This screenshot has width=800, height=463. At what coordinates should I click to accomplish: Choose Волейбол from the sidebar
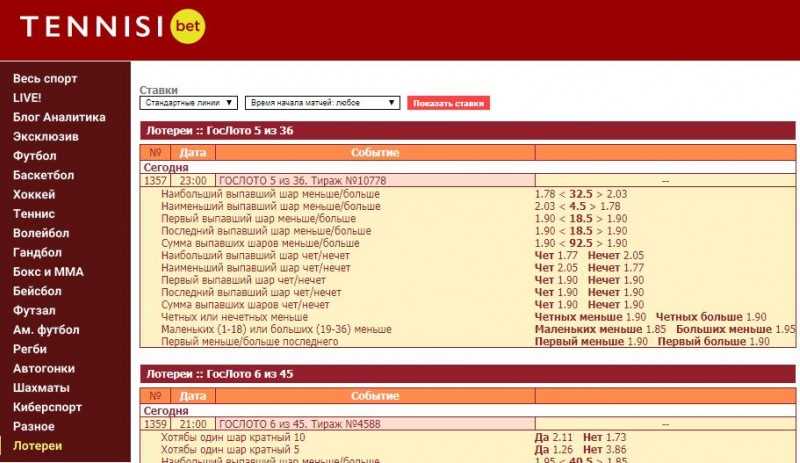pos(41,233)
